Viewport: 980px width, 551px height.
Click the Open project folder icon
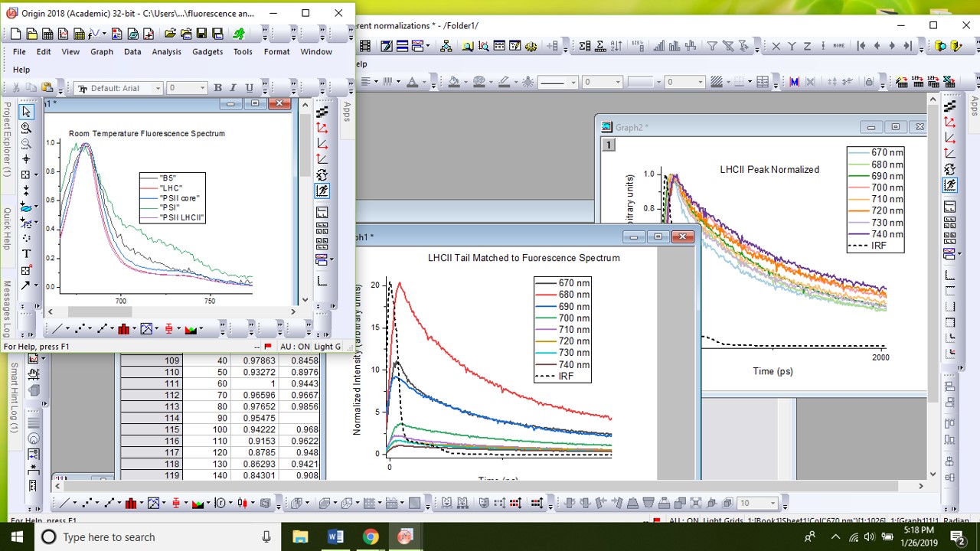point(170,34)
